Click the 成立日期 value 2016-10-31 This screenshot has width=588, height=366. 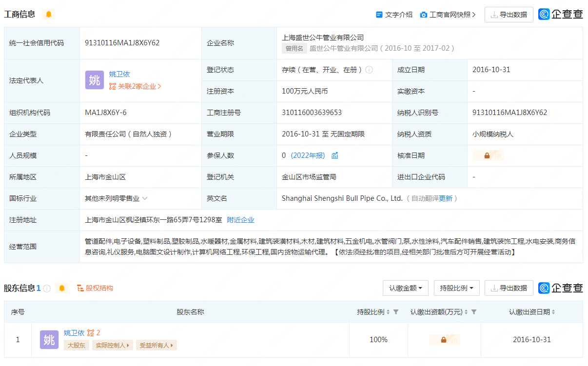click(491, 70)
